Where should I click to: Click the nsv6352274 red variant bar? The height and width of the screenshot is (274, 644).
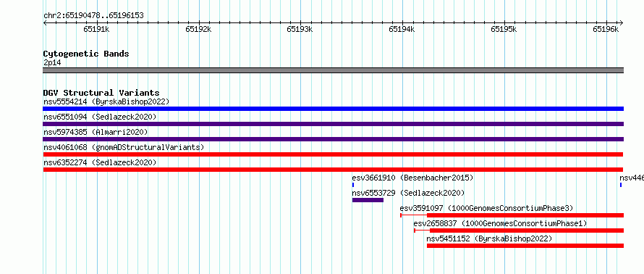[333, 170]
